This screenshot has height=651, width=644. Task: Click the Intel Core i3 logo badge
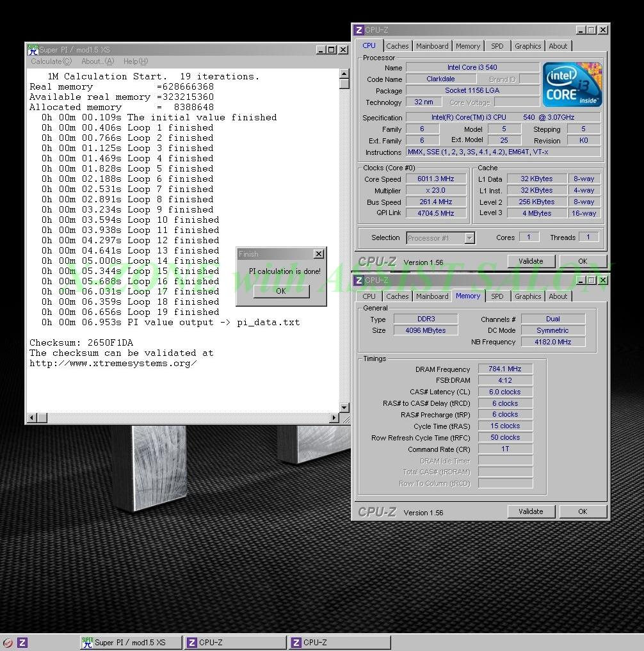click(x=572, y=84)
